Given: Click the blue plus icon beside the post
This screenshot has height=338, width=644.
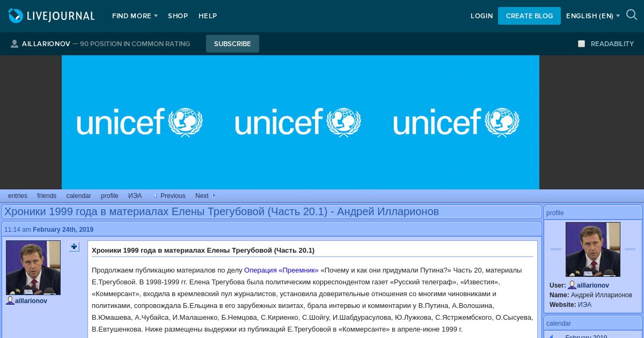Looking at the screenshot, I should coord(74,247).
